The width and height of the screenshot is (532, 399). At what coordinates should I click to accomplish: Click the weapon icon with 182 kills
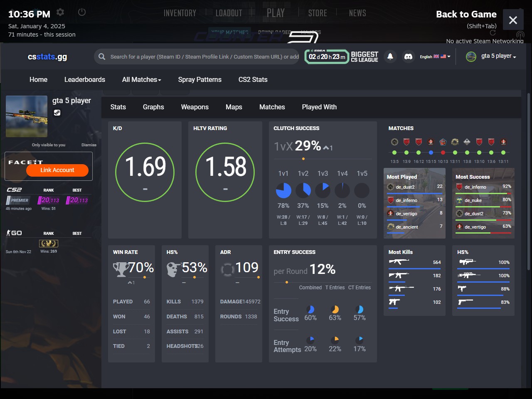point(399,275)
